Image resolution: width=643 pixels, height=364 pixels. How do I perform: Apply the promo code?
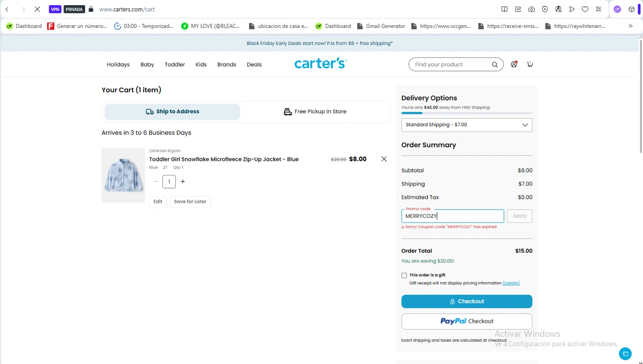[x=520, y=216]
